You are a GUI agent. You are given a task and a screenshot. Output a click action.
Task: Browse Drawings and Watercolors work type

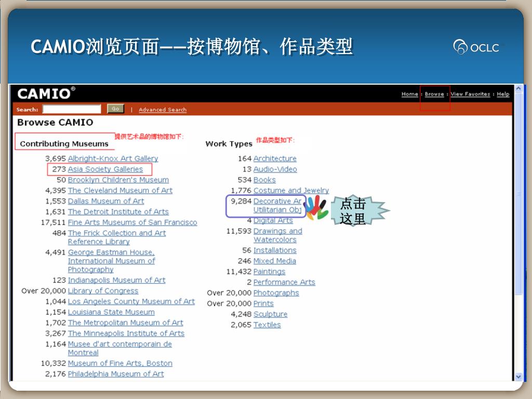pyautogui.click(x=278, y=235)
